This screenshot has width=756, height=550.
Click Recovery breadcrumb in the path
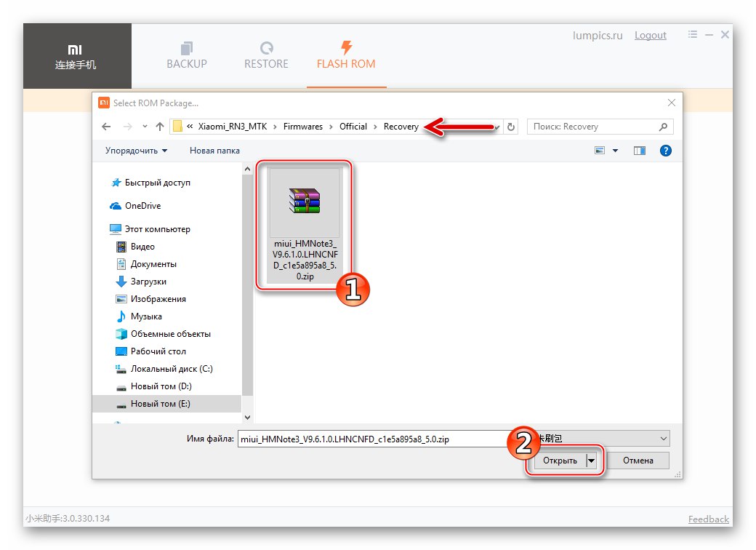pyautogui.click(x=401, y=127)
